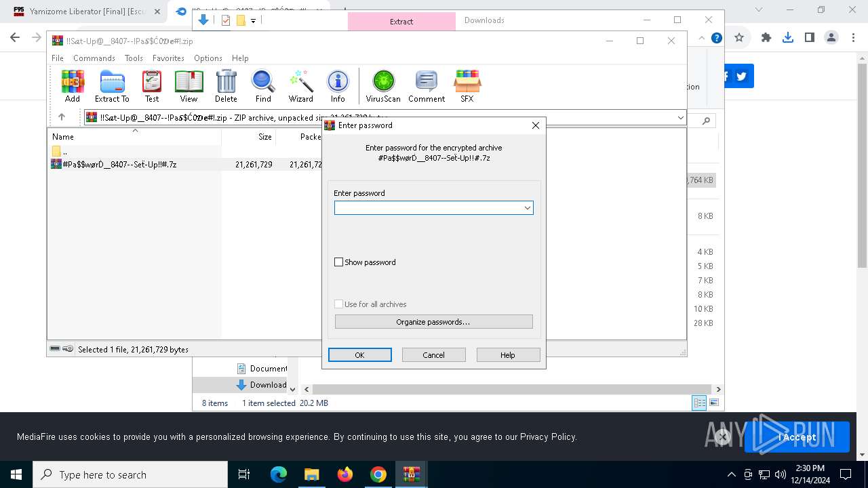
Task: Open the Comment tool
Action: (x=427, y=86)
